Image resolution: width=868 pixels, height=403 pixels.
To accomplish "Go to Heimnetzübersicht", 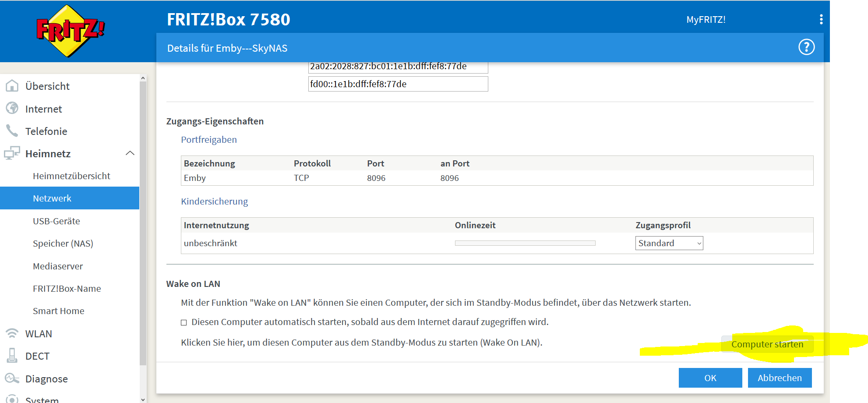I will point(71,176).
